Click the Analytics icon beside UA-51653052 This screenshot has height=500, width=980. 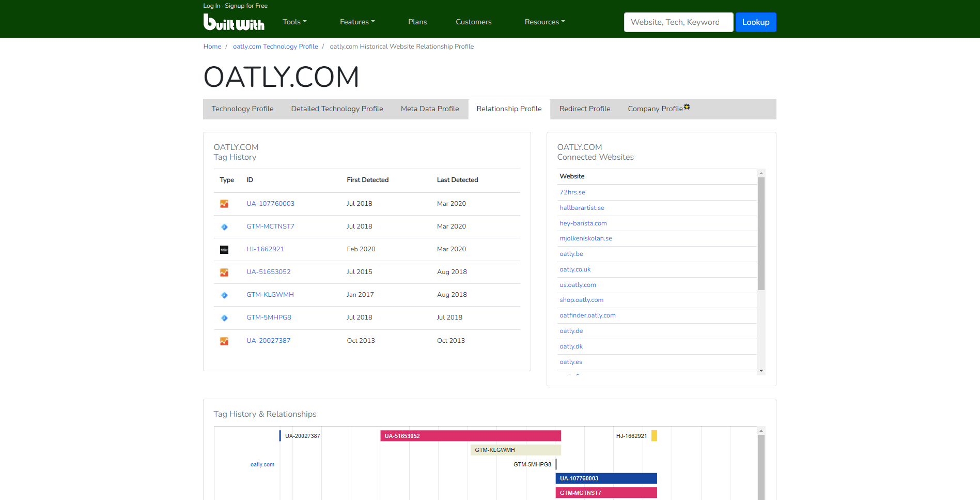click(x=224, y=272)
